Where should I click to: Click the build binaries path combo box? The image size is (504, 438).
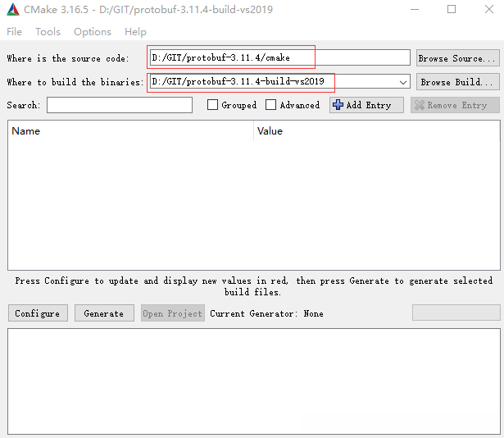[280, 81]
